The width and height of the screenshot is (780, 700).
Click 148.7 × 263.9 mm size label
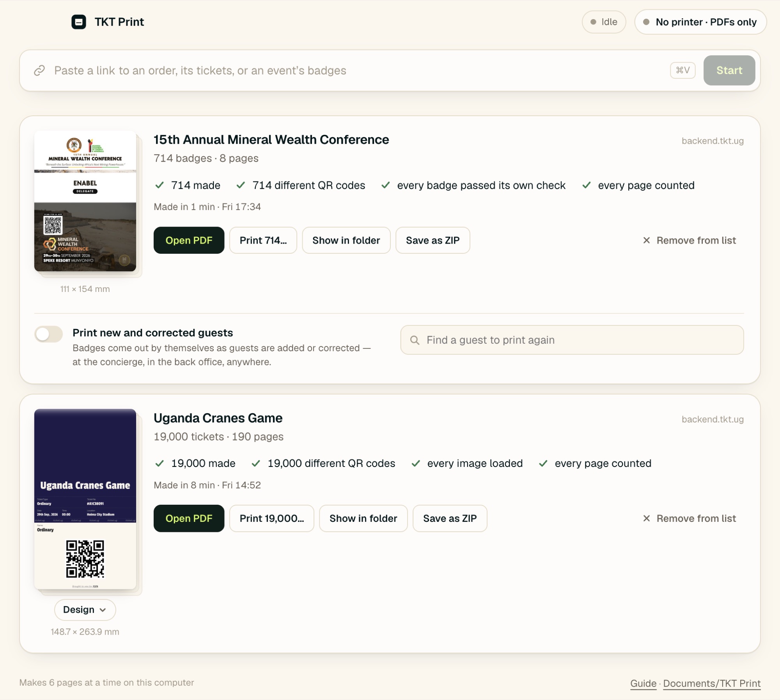tap(85, 632)
